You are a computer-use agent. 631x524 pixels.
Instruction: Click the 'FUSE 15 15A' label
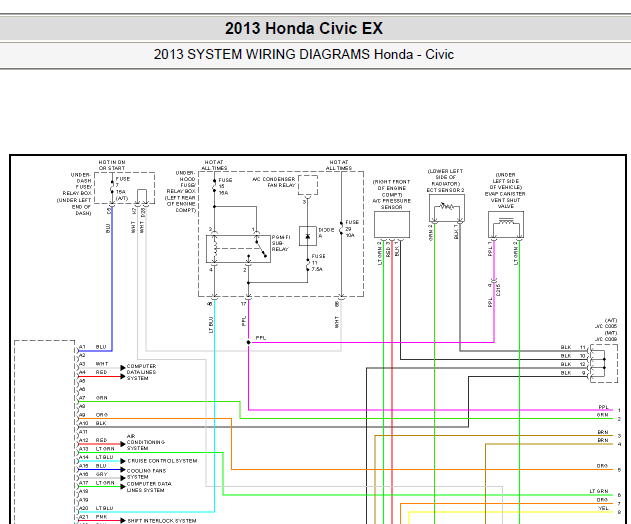point(225,186)
